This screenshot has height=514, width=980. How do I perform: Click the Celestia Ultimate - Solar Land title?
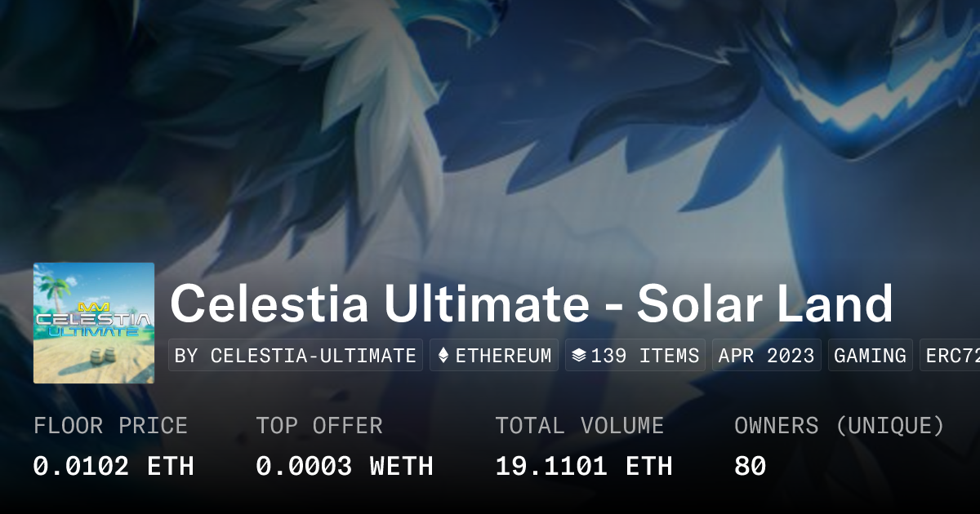coord(531,304)
